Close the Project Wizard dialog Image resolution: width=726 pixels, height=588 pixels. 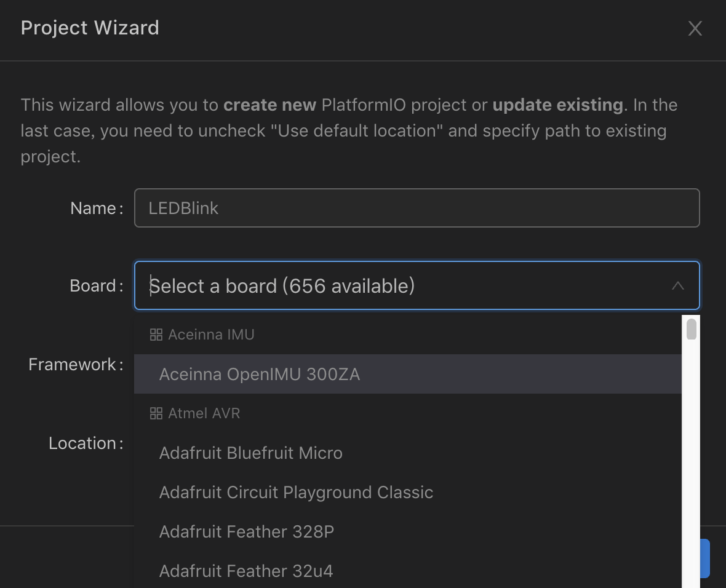(x=695, y=28)
